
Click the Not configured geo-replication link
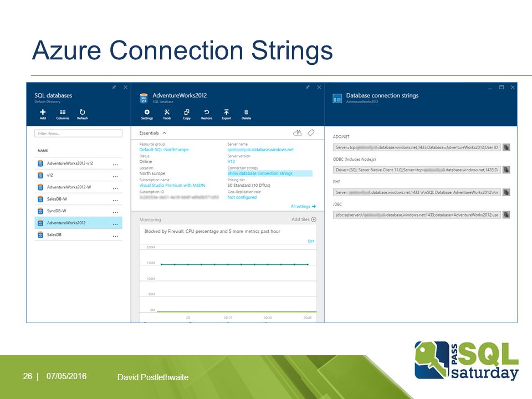click(242, 197)
